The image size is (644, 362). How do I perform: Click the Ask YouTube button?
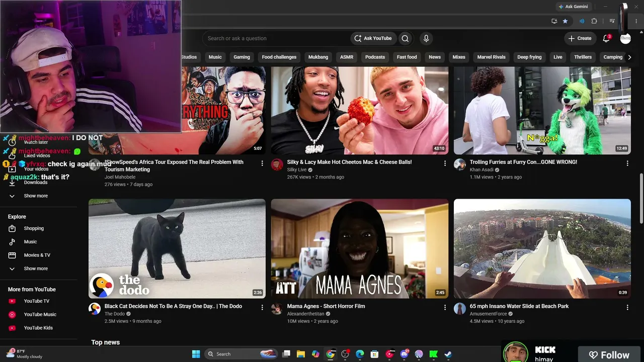click(x=373, y=38)
